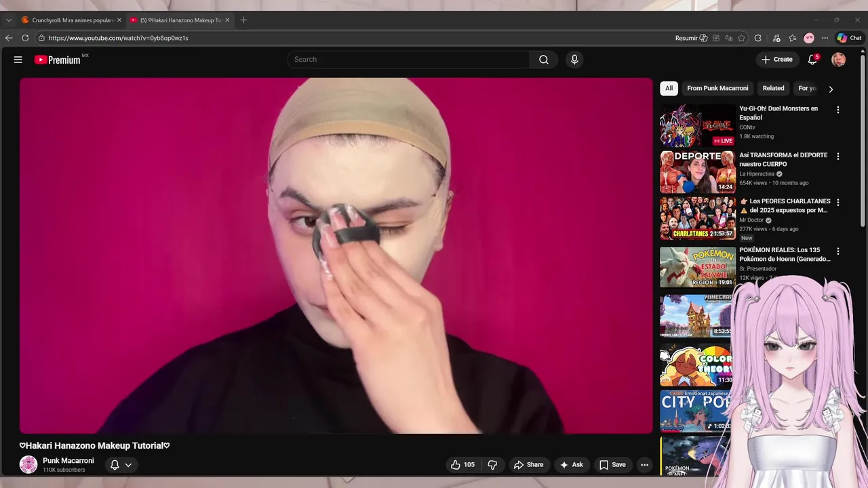Open browser settings three-dot menu

[x=825, y=38]
